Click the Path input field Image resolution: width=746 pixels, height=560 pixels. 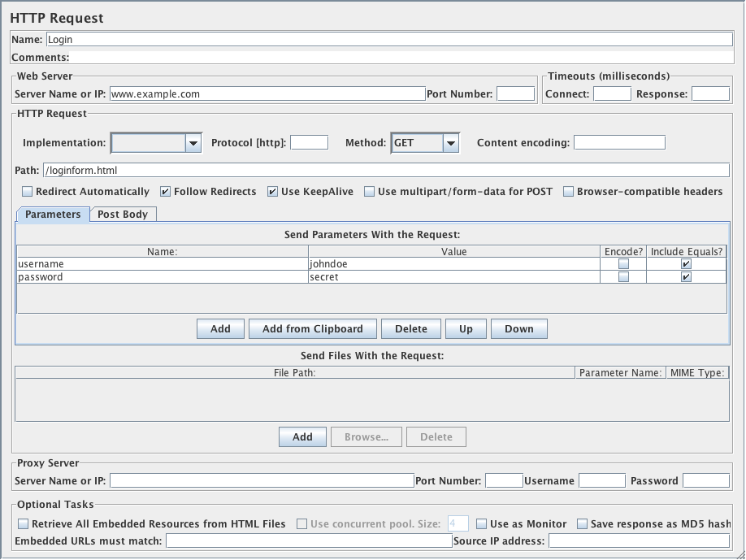coord(386,171)
